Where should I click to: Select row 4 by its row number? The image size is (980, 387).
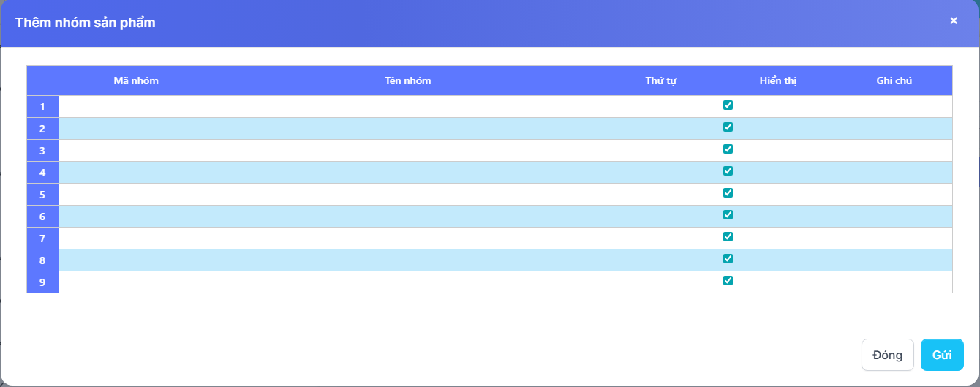(42, 173)
